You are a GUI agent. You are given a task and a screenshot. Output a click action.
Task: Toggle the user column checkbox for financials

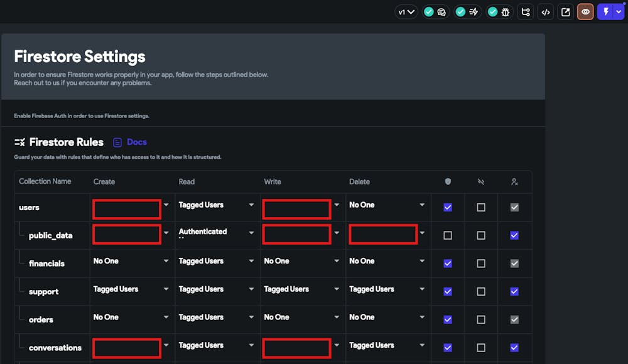515,264
